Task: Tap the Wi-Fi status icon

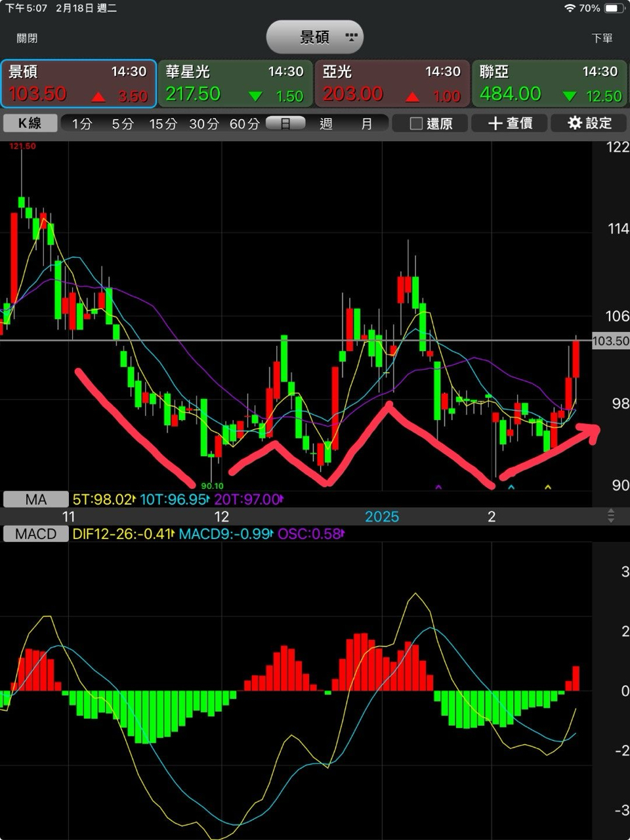Action: click(570, 9)
